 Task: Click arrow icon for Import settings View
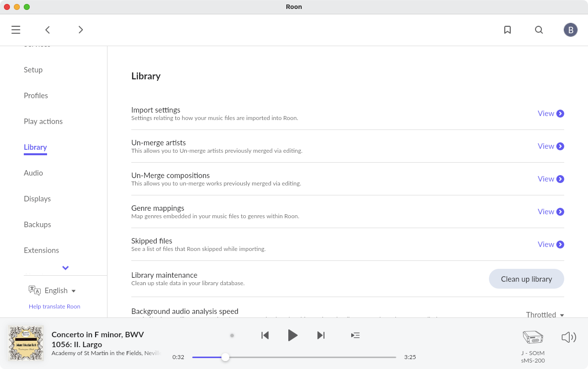560,114
